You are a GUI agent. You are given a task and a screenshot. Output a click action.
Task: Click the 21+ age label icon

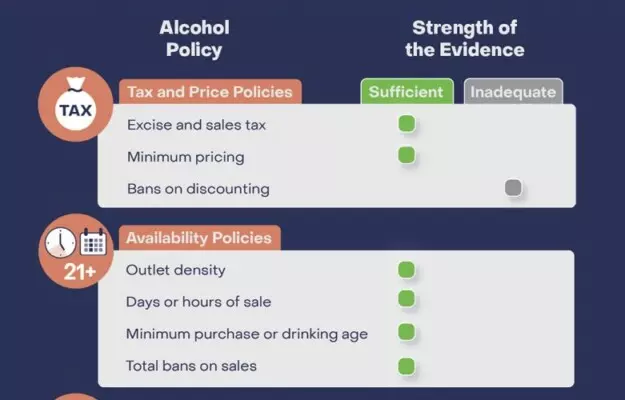(x=77, y=273)
